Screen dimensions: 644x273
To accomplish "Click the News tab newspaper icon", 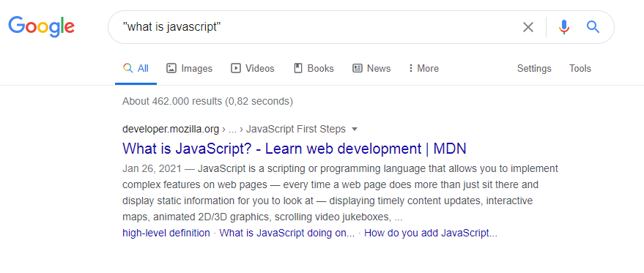I will pos(358,68).
